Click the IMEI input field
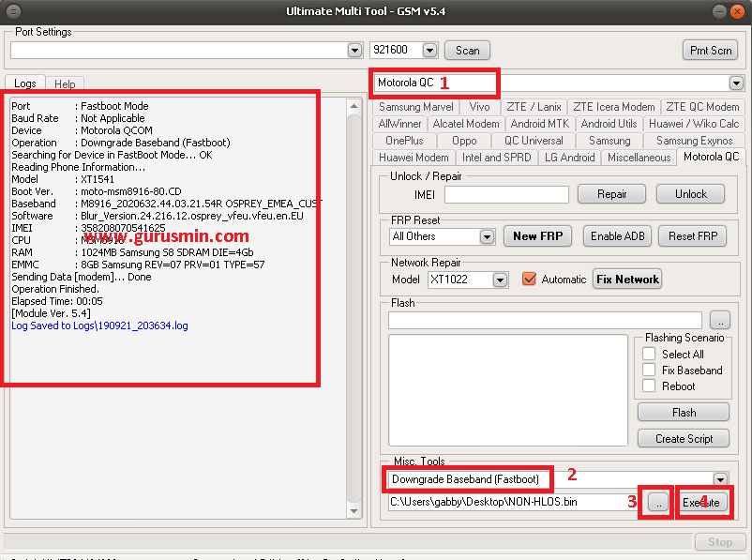This screenshot has width=752, height=560. coord(506,194)
